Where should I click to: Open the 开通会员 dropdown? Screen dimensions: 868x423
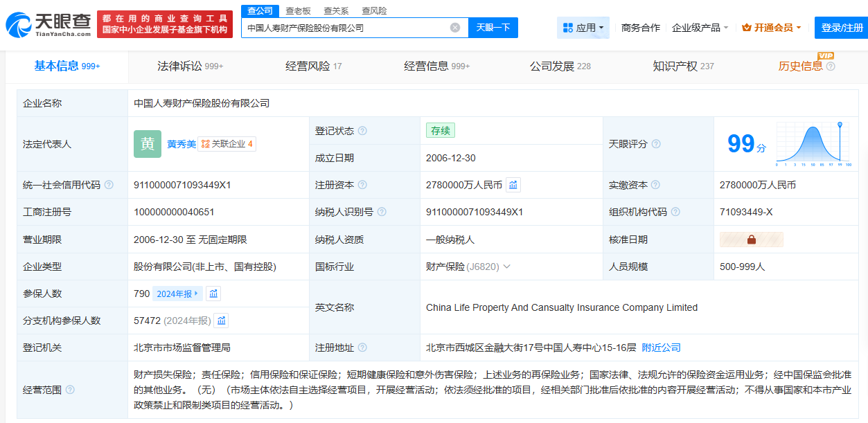tap(772, 28)
